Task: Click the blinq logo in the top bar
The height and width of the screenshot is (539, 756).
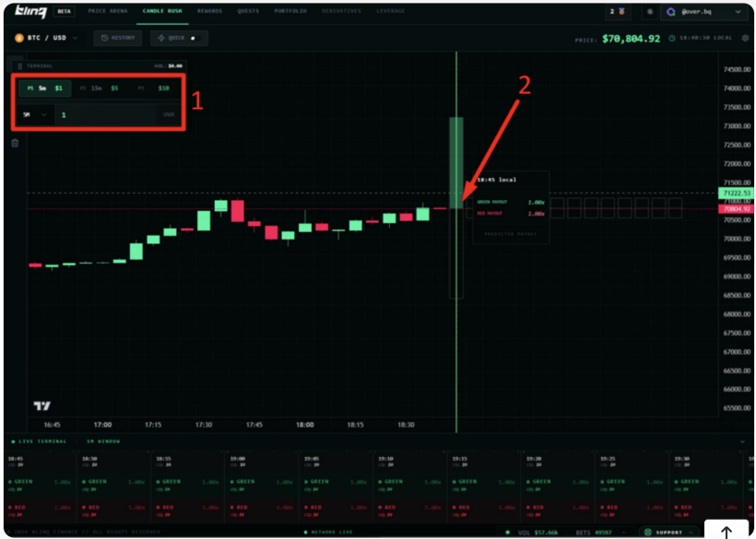Action: click(x=30, y=12)
